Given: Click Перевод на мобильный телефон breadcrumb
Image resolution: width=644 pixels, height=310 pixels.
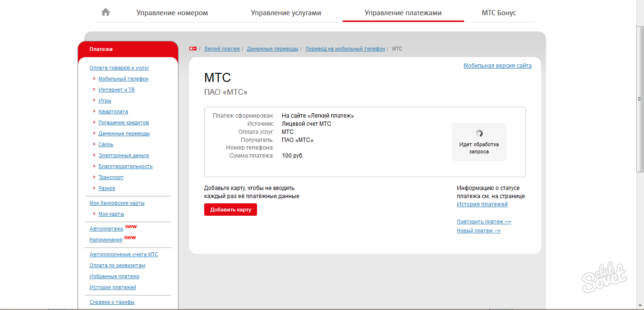Looking at the screenshot, I should pyautogui.click(x=345, y=49).
